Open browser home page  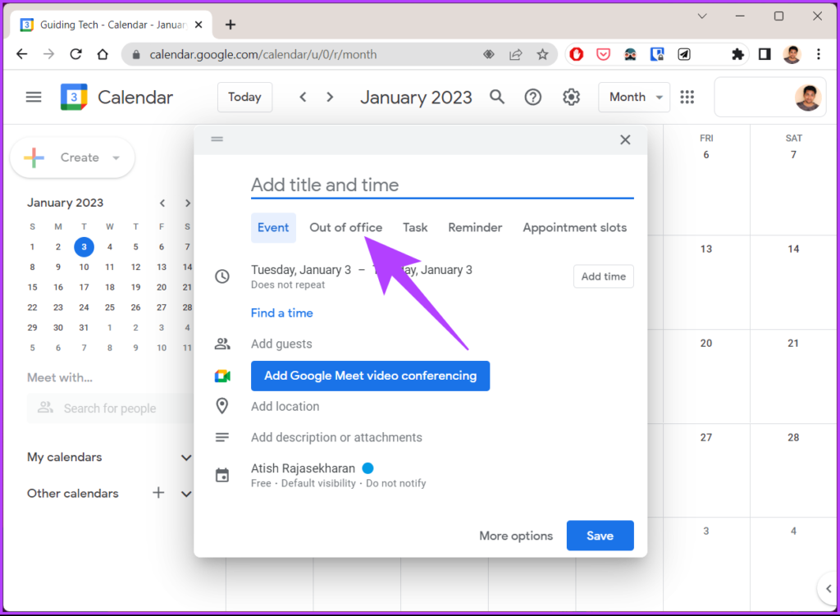[x=103, y=54]
